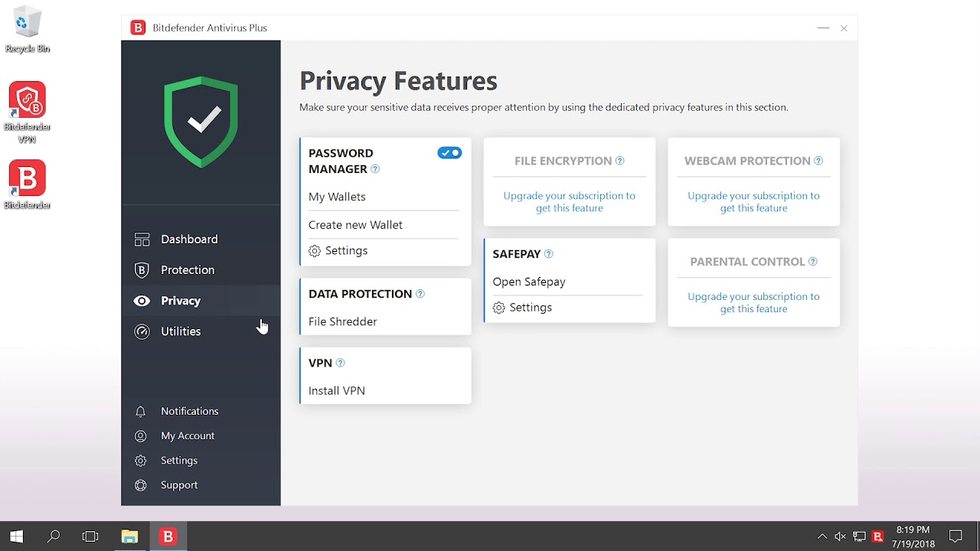This screenshot has height=551, width=980.
Task: Open clock showing 8:19 PM
Action: 913,536
